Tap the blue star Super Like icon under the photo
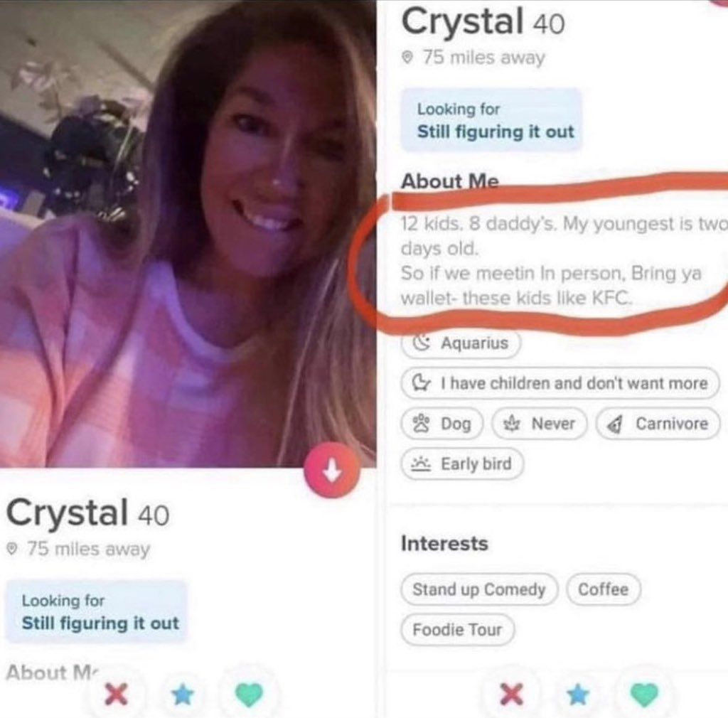This screenshot has height=718, width=728. click(x=183, y=695)
